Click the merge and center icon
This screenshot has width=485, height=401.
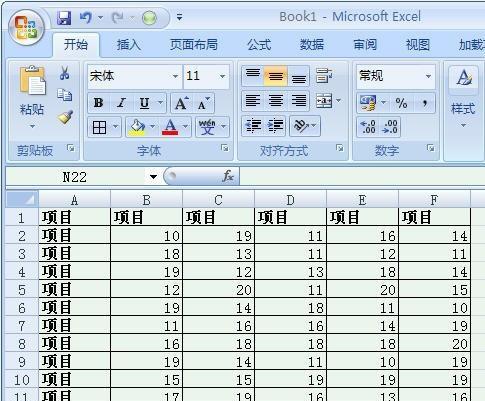coord(324,101)
